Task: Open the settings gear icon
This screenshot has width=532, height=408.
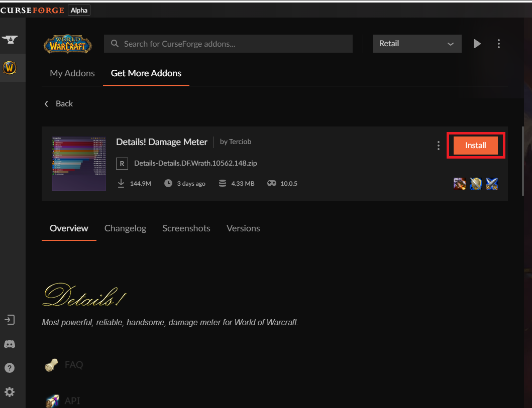Action: point(10,392)
